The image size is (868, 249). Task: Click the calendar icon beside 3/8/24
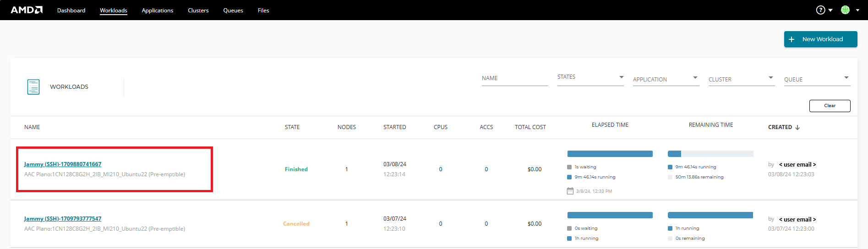[x=570, y=191]
